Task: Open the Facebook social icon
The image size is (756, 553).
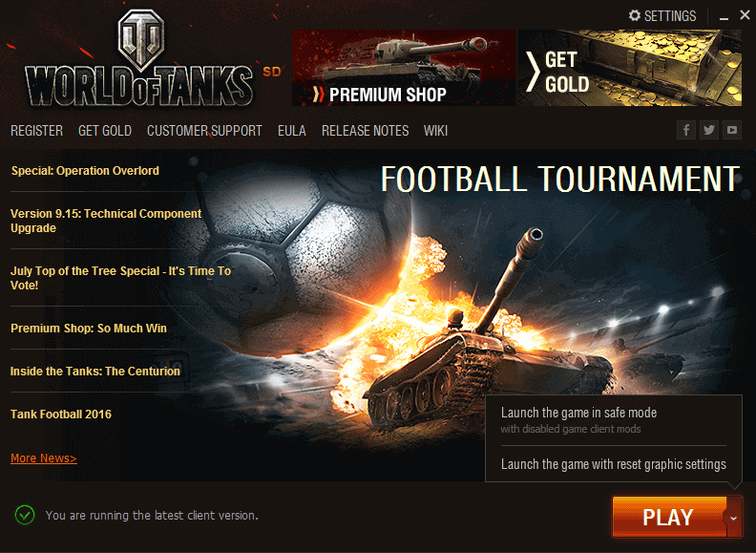Action: click(685, 130)
